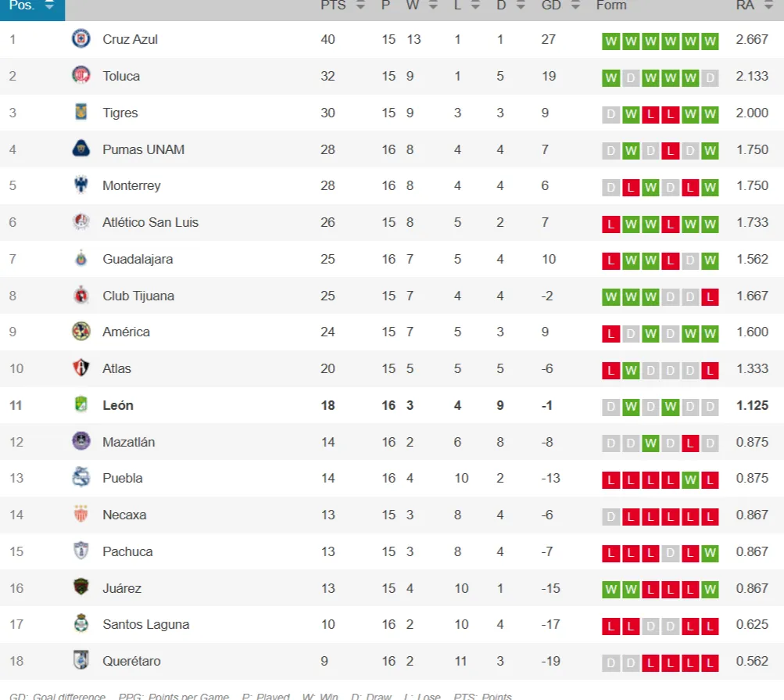
Task: Click the América team logo
Action: click(x=81, y=332)
